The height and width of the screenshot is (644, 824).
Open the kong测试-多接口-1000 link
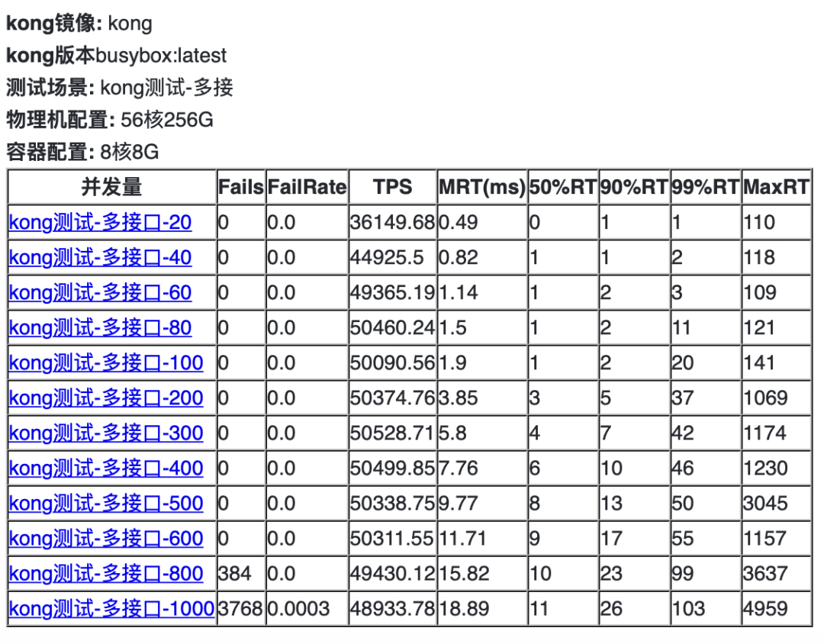click(111, 610)
